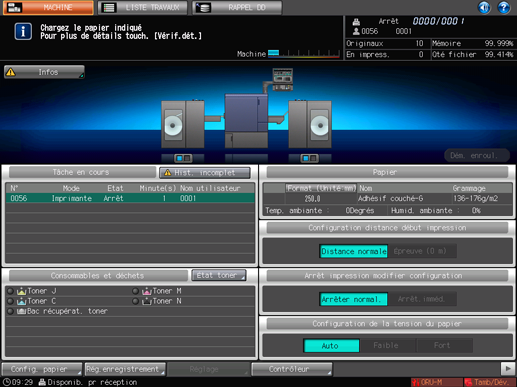
Task: Select the main print engine unit
Action: [x=246, y=121]
